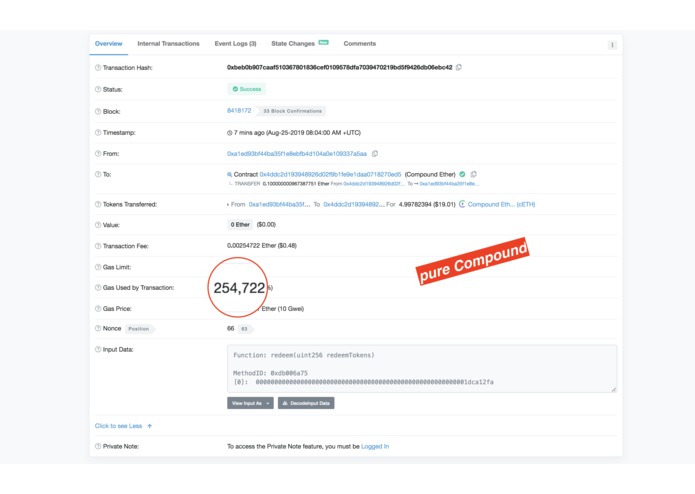The image size is (695, 494).
Task: Click the resize grip of Input Data box
Action: pyautogui.click(x=613, y=389)
